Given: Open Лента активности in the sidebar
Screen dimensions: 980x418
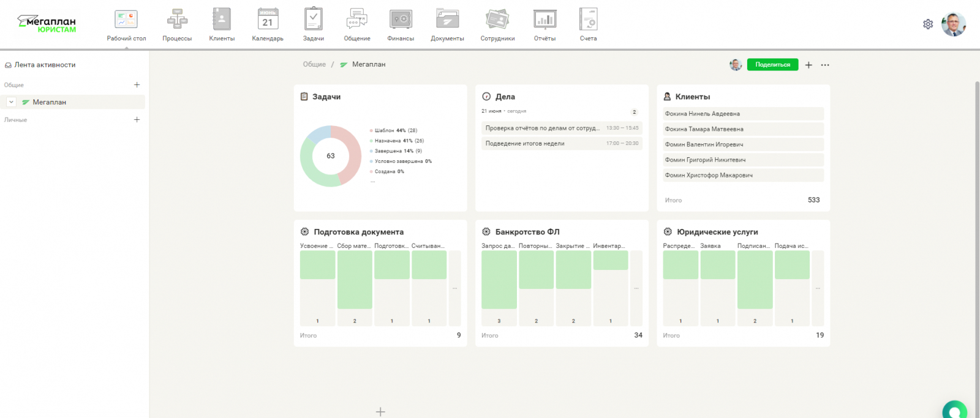Looking at the screenshot, I should [x=45, y=65].
